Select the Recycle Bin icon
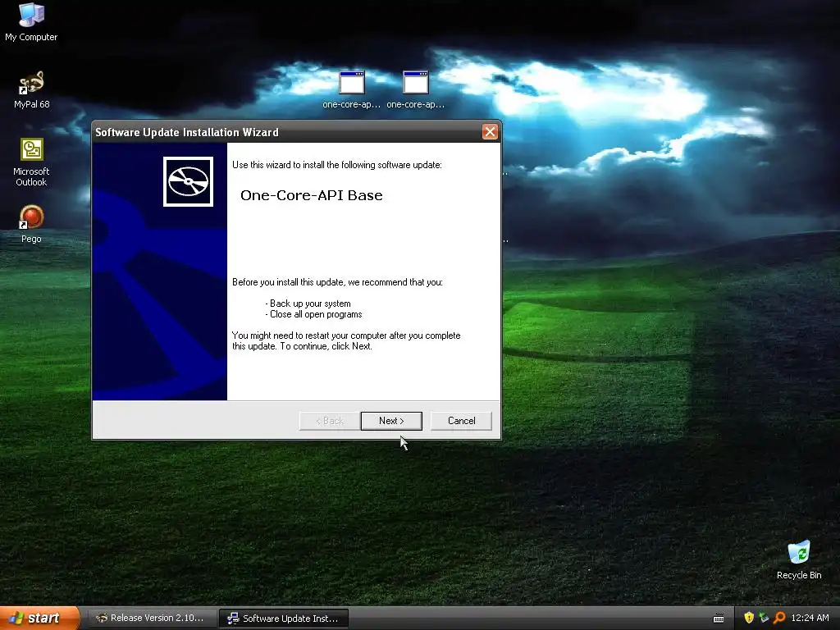840x630 pixels. click(x=799, y=559)
